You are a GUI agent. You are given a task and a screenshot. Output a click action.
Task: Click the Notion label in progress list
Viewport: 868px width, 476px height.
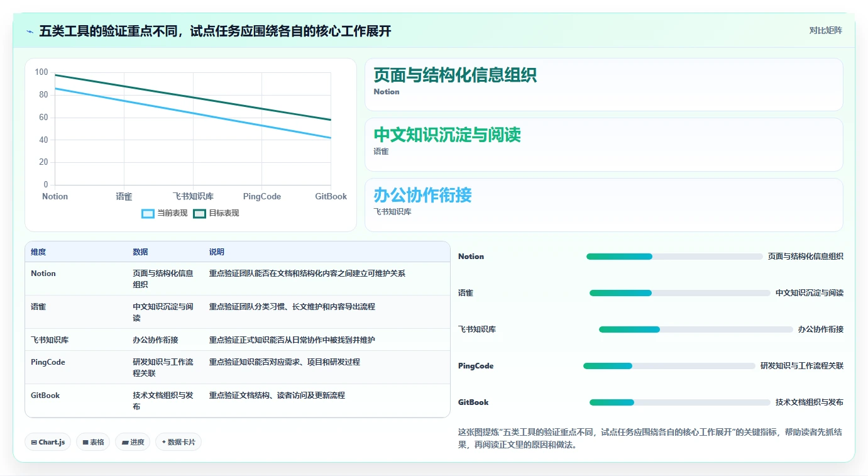pyautogui.click(x=471, y=257)
